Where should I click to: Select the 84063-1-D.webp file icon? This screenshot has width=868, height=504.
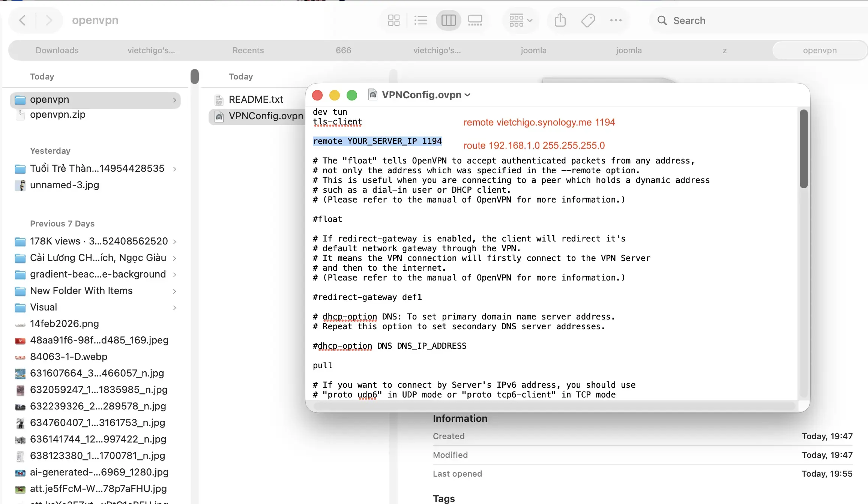20,357
